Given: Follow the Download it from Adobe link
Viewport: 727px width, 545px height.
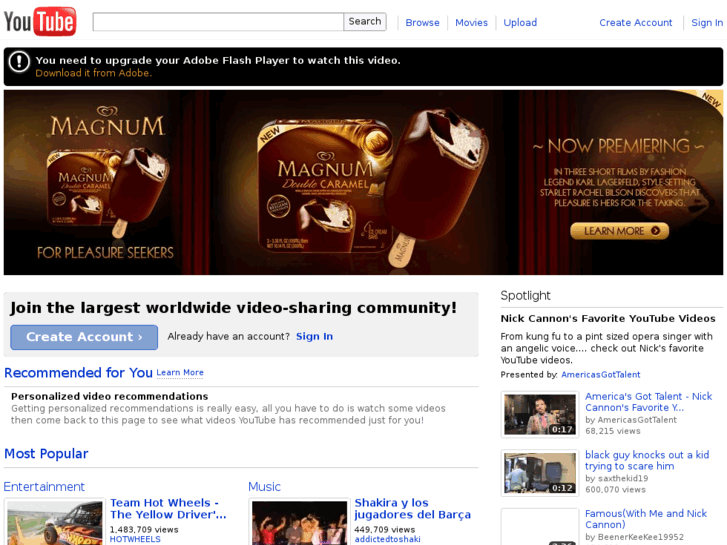Looking at the screenshot, I should [x=93, y=73].
